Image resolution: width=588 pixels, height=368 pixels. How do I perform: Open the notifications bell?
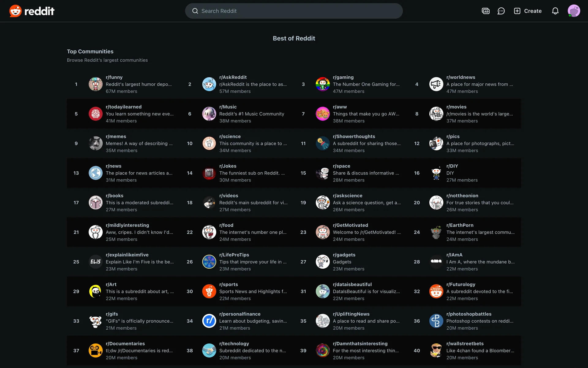(x=555, y=11)
